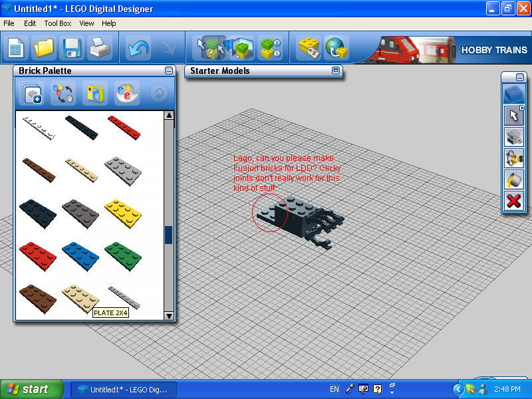Select the paint bucket tool
Image resolution: width=532 pixels, height=399 pixels.
(x=513, y=180)
